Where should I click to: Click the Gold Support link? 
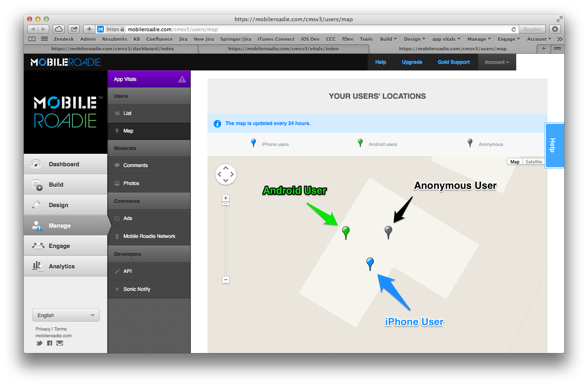coord(454,62)
